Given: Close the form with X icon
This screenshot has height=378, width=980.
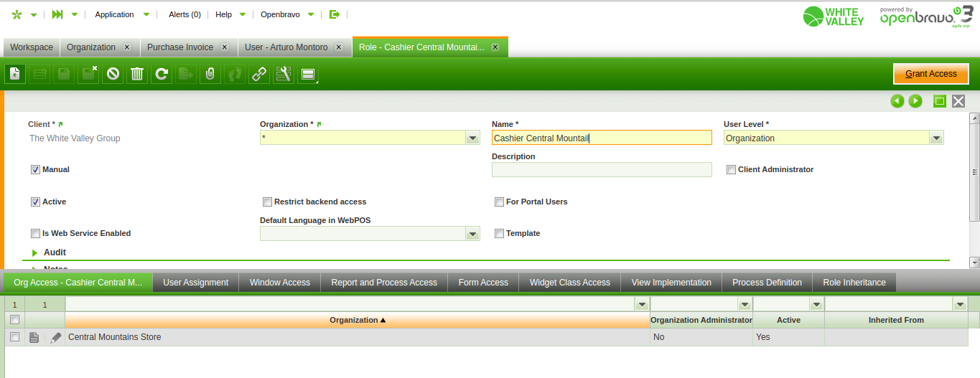Looking at the screenshot, I should (958, 101).
